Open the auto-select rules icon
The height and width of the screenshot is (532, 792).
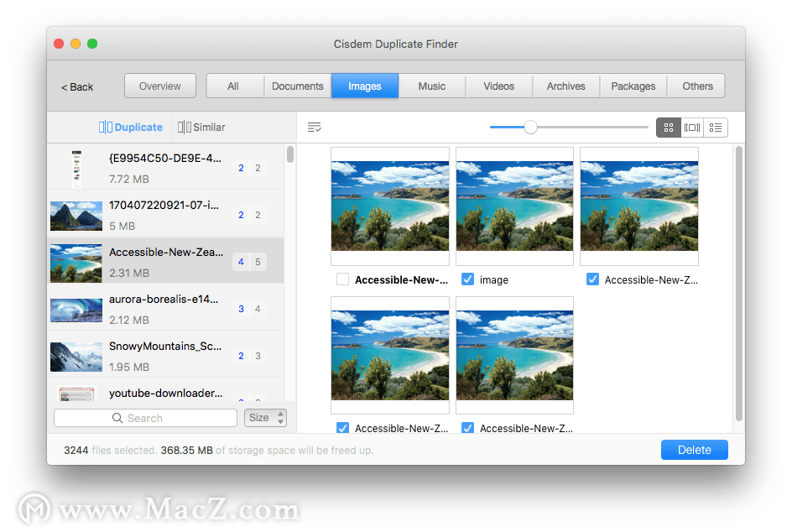coord(314,128)
